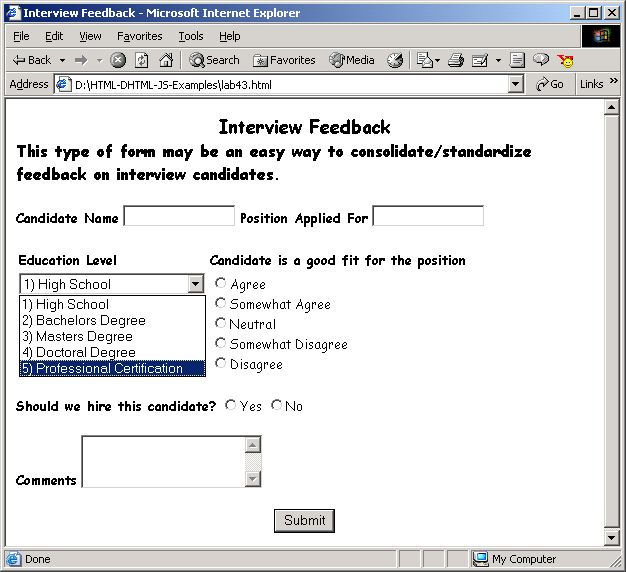The image size is (626, 572).
Task: Pick Masters Degree in the education list
Action: [x=77, y=337]
